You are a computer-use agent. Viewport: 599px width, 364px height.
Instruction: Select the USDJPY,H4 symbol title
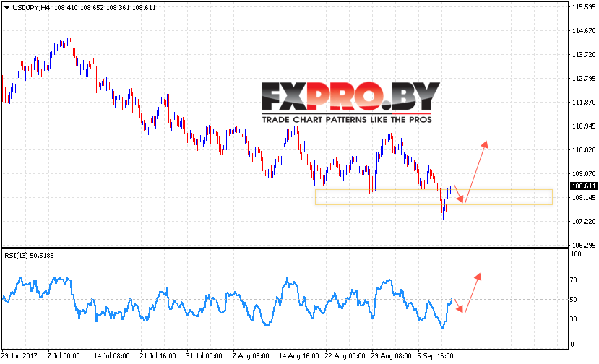(31, 8)
